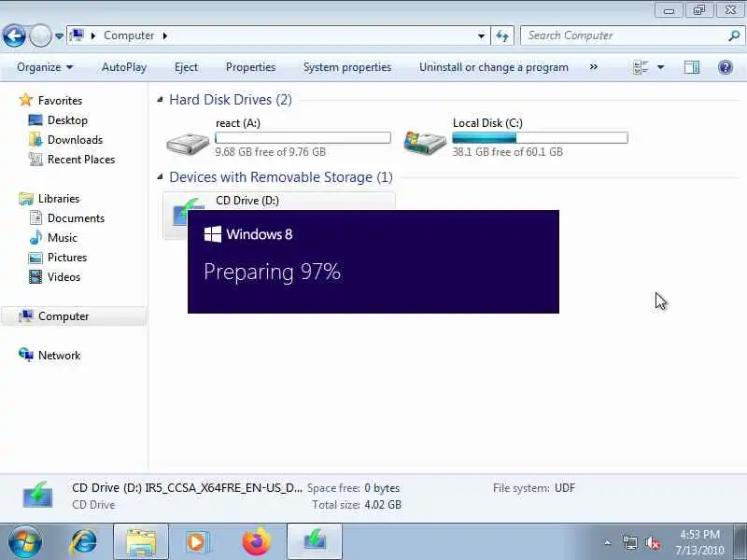Image resolution: width=747 pixels, height=560 pixels.
Task: Click the Favorites star icon
Action: (x=26, y=100)
